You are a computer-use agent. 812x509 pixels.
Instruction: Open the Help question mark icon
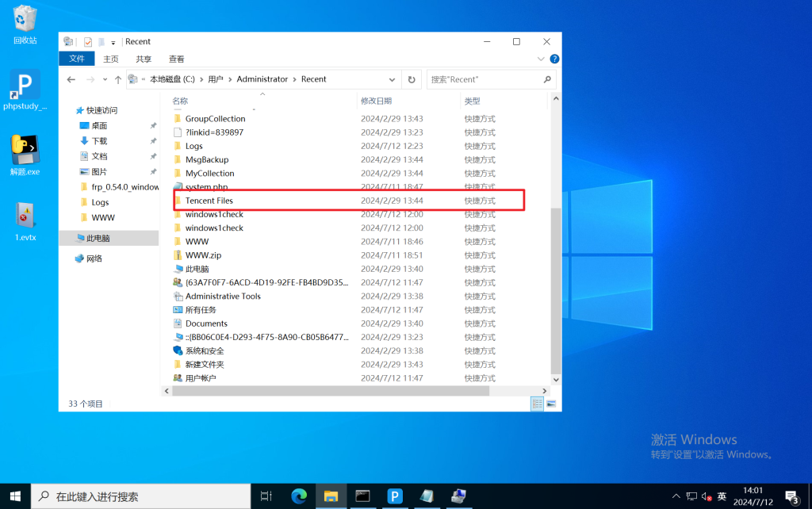point(554,59)
